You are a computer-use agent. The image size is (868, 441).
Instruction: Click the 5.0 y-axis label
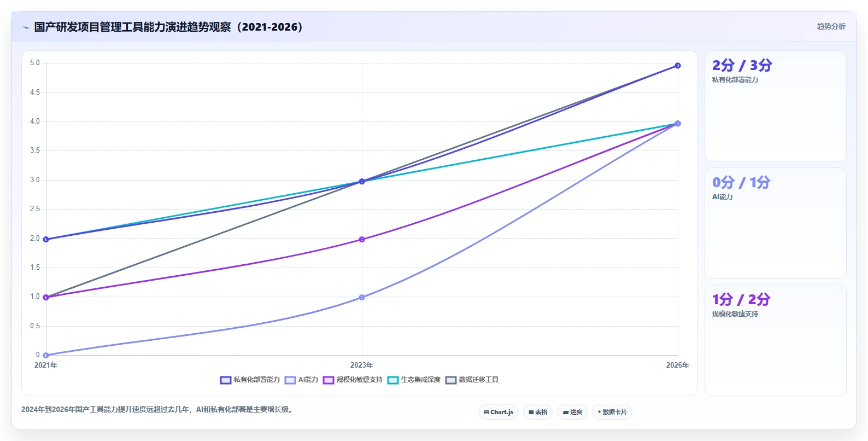35,63
